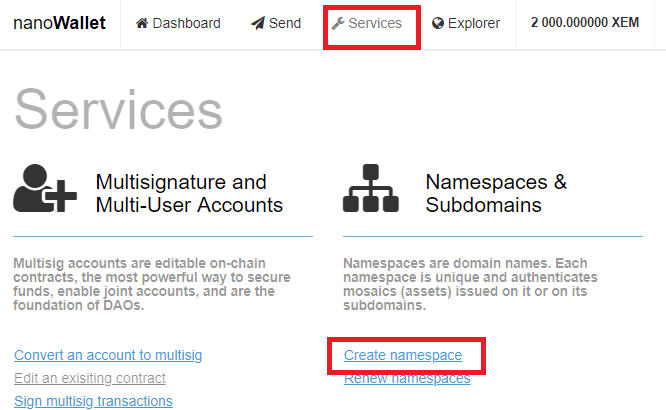The width and height of the screenshot is (666, 410).
Task: Click the Dashboard home icon
Action: [142, 23]
